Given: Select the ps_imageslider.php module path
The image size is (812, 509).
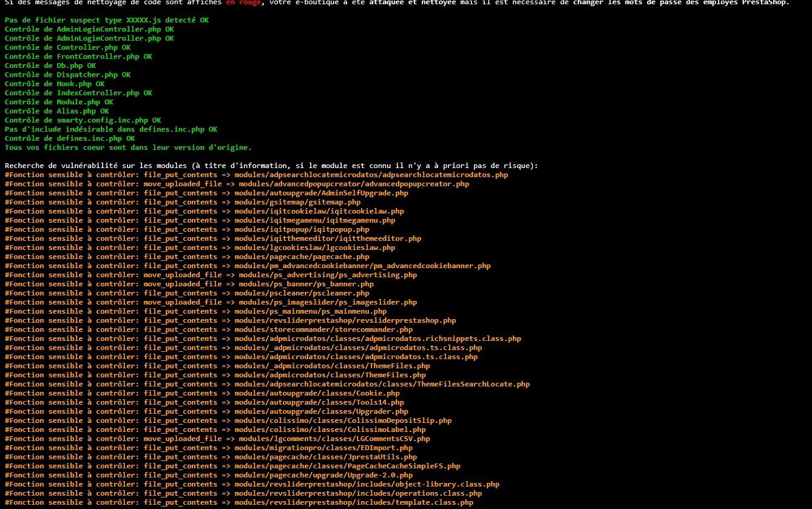Looking at the screenshot, I should (328, 302).
